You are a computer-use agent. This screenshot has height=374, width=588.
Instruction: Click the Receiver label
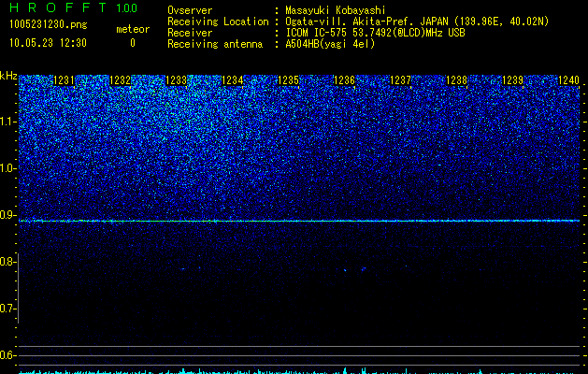tap(190, 33)
